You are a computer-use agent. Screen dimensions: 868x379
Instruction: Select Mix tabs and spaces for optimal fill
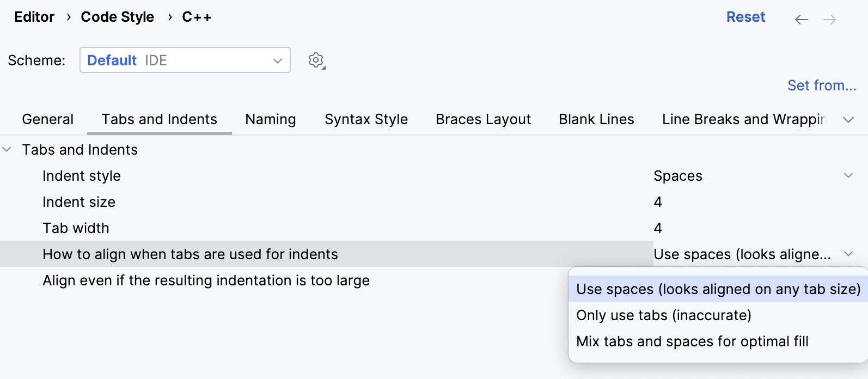click(692, 341)
